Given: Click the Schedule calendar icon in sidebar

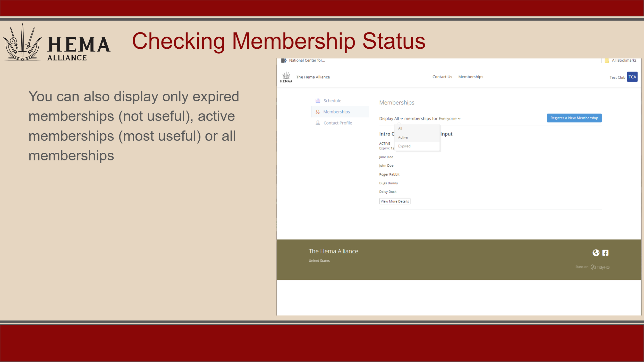Looking at the screenshot, I should (x=318, y=101).
